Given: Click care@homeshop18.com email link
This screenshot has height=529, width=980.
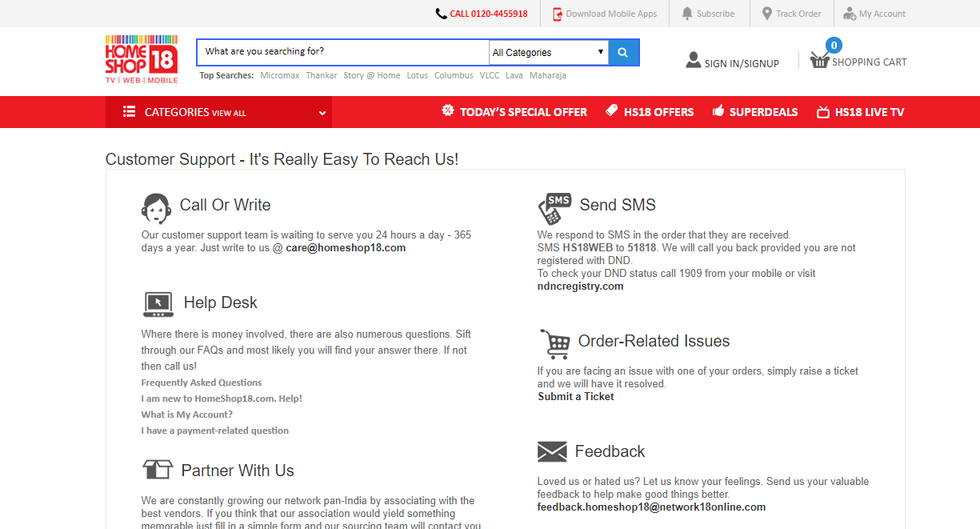Looking at the screenshot, I should 346,248.
